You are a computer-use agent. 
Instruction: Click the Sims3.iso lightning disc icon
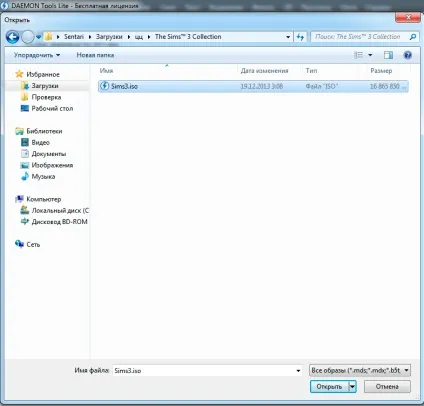[104, 86]
